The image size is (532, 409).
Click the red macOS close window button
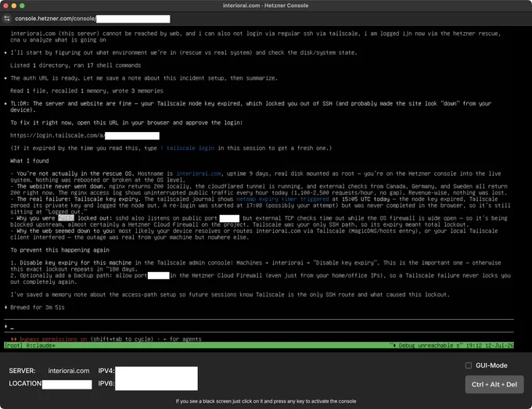click(x=5, y=5)
